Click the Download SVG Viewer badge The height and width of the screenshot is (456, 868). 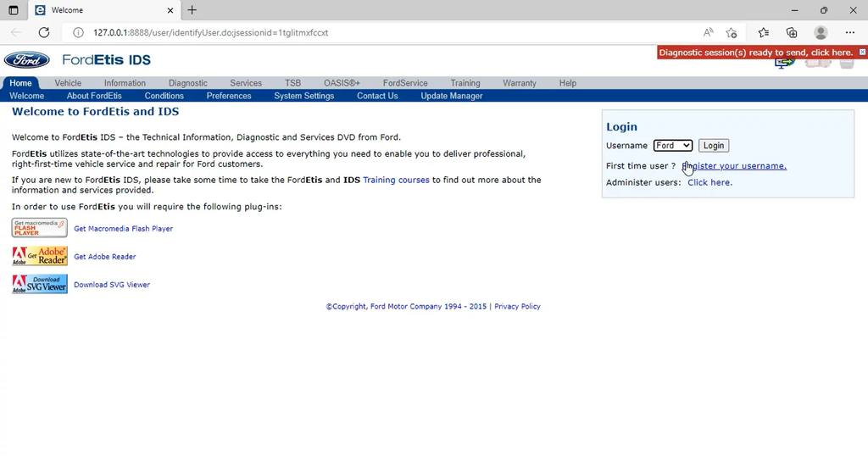click(x=40, y=284)
